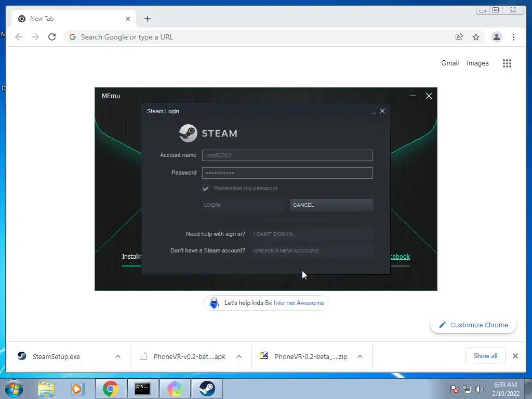Click the Steam logo in the login dialog

point(208,133)
